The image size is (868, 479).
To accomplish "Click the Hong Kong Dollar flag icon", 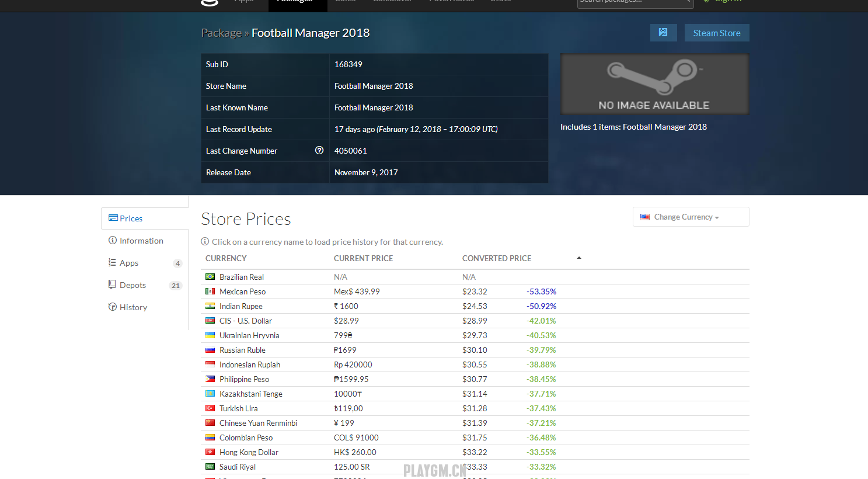I will (210, 452).
